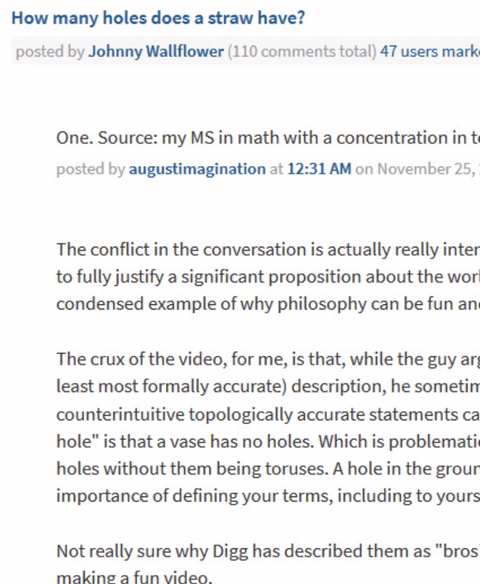This screenshot has width=480, height=584.
Task: Click the "Not really sure why Digg" line
Action: [268, 551]
